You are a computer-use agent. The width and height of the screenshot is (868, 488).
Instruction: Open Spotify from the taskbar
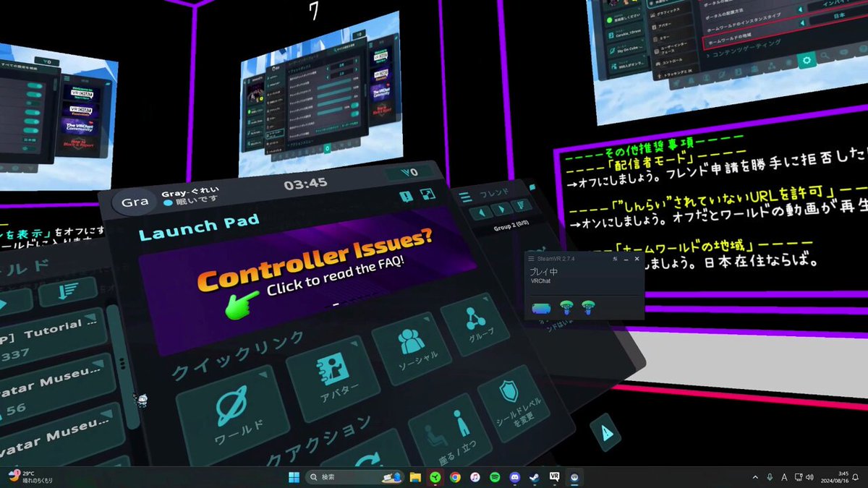[495, 477]
